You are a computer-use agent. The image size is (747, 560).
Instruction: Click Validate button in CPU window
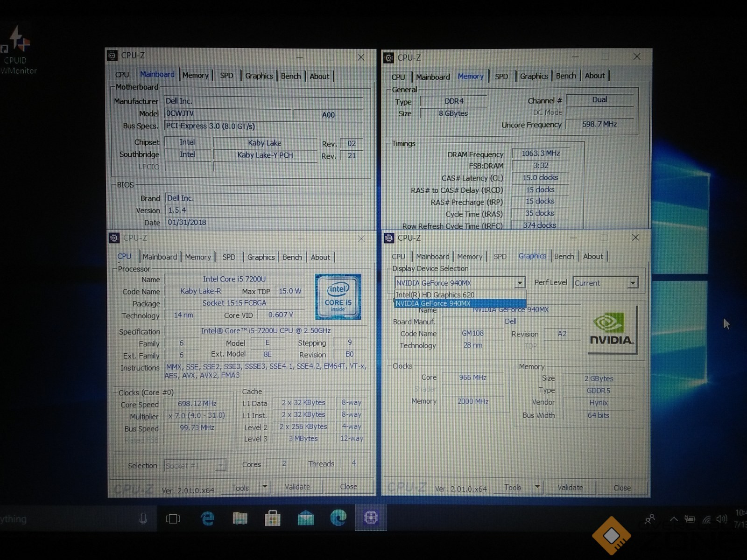pos(297,487)
